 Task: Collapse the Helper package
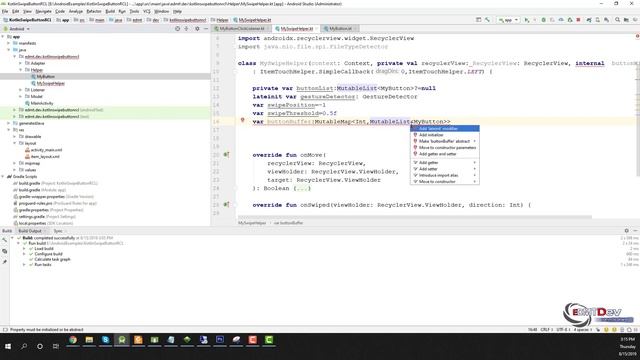point(20,70)
